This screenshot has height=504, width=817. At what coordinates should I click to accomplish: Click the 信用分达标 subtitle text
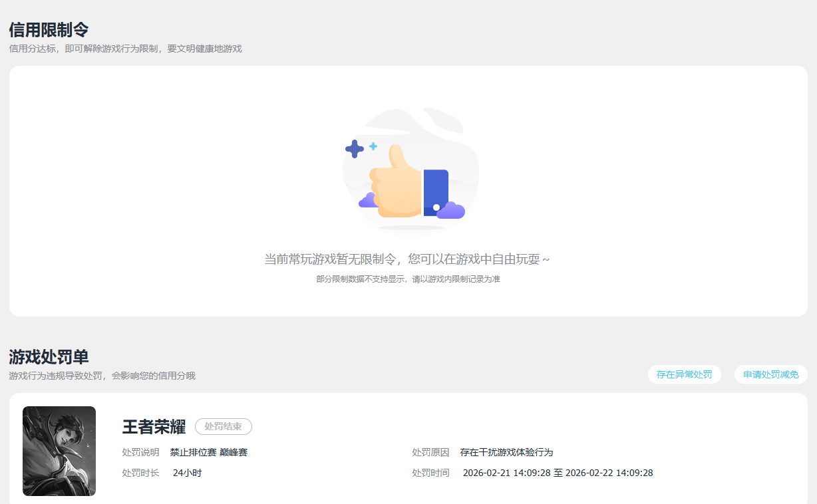125,49
